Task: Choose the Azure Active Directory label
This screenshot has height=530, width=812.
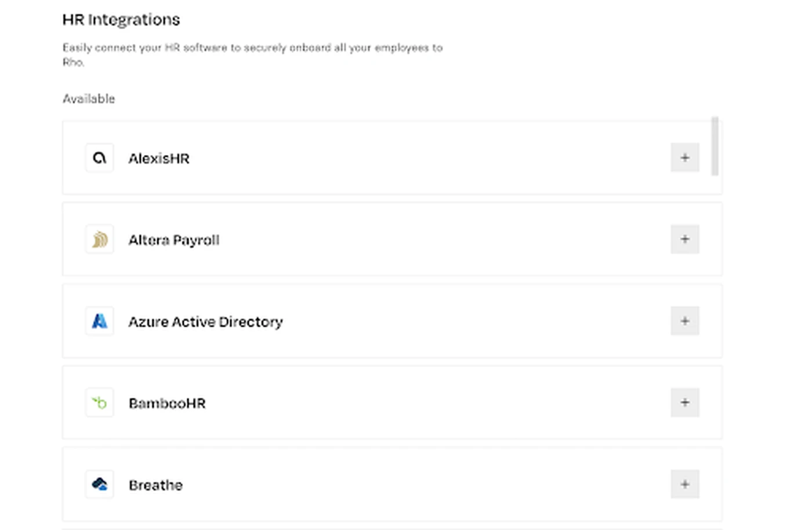Action: [x=205, y=322]
